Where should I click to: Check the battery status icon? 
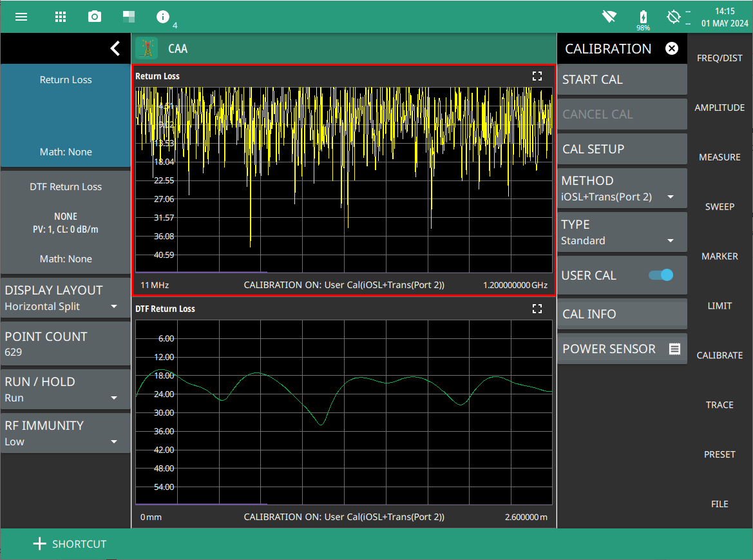(643, 17)
